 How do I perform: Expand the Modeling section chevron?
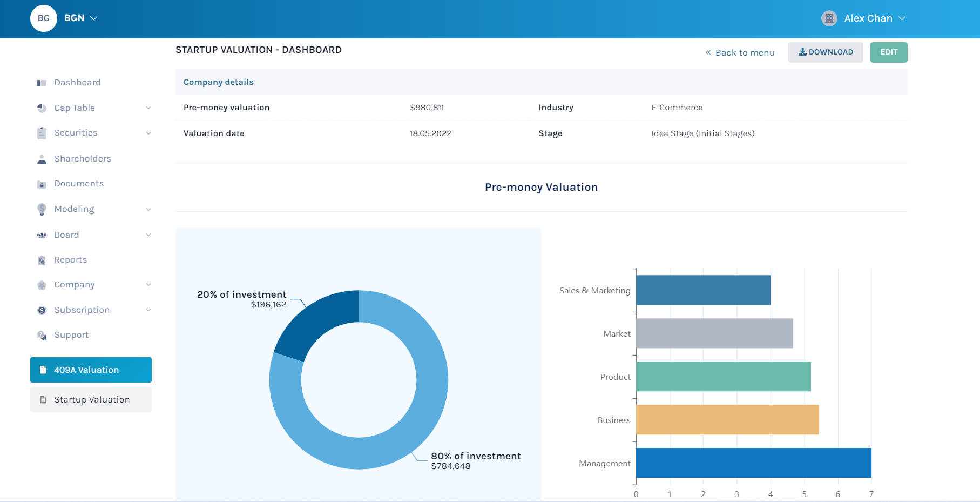point(148,209)
